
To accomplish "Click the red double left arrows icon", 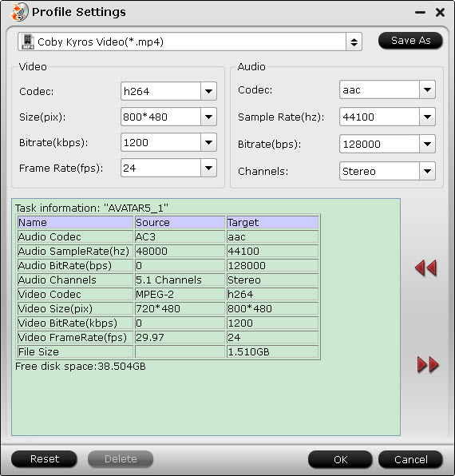I will pyautogui.click(x=426, y=268).
